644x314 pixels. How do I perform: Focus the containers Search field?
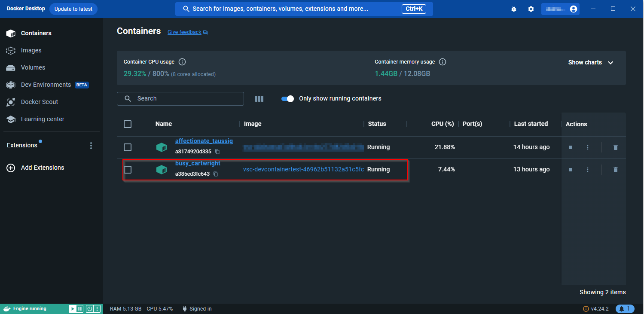(x=180, y=99)
